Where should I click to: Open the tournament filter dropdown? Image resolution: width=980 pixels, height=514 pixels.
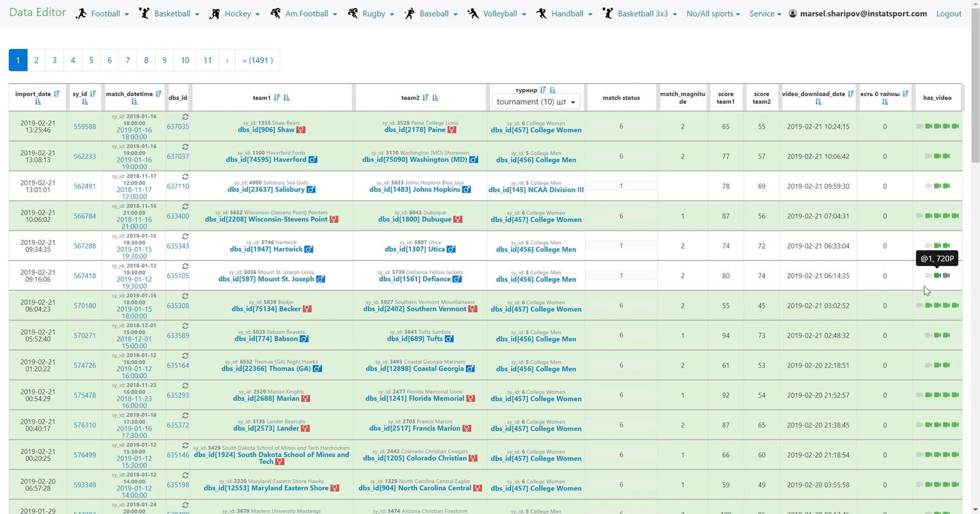tap(536, 102)
